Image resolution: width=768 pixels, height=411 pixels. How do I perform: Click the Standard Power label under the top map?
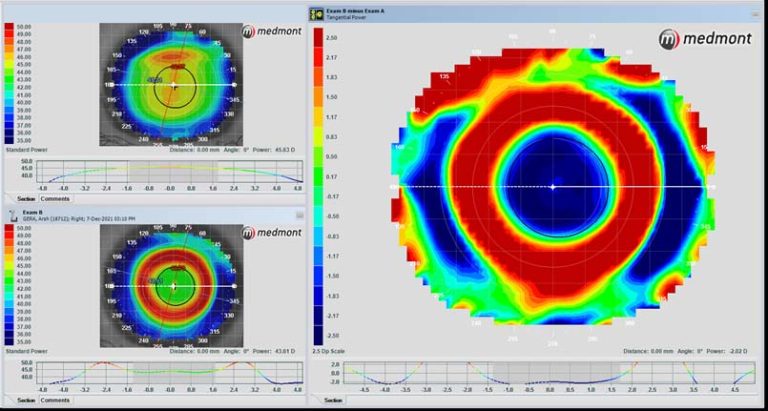[x=28, y=151]
